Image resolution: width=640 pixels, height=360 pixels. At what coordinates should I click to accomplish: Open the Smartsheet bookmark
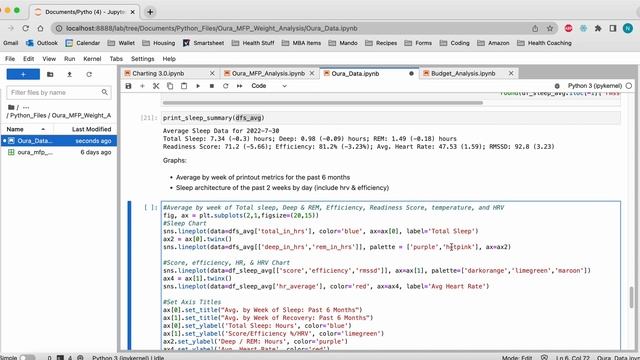(203, 43)
